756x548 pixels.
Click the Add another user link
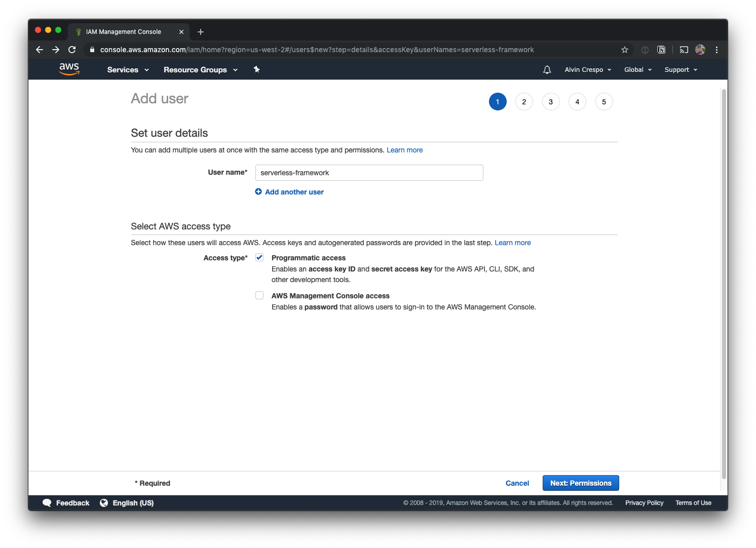click(x=294, y=192)
